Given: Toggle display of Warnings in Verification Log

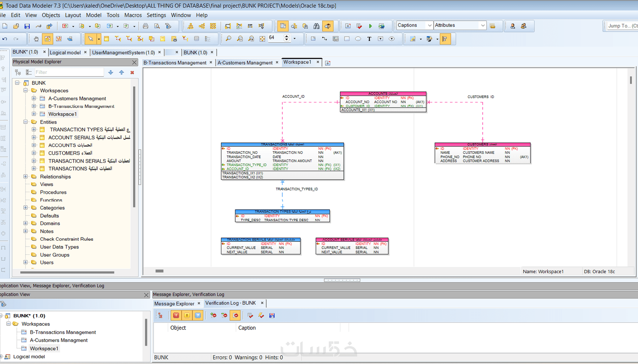Looking at the screenshot, I should pyautogui.click(x=187, y=315).
